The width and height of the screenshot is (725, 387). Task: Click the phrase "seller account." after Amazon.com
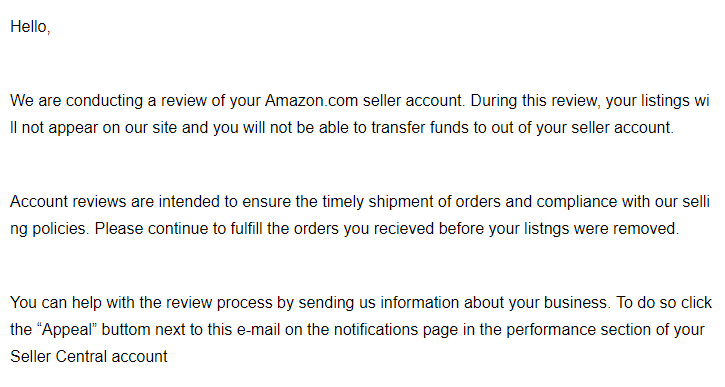pyautogui.click(x=414, y=100)
